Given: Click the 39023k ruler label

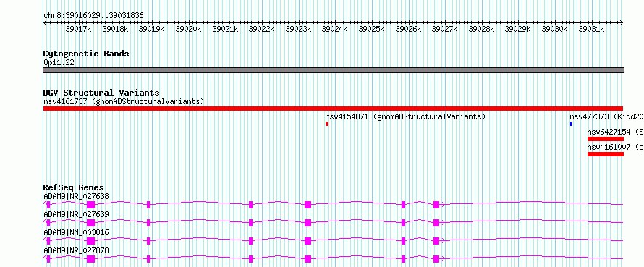Looking at the screenshot, I should coord(298,29).
